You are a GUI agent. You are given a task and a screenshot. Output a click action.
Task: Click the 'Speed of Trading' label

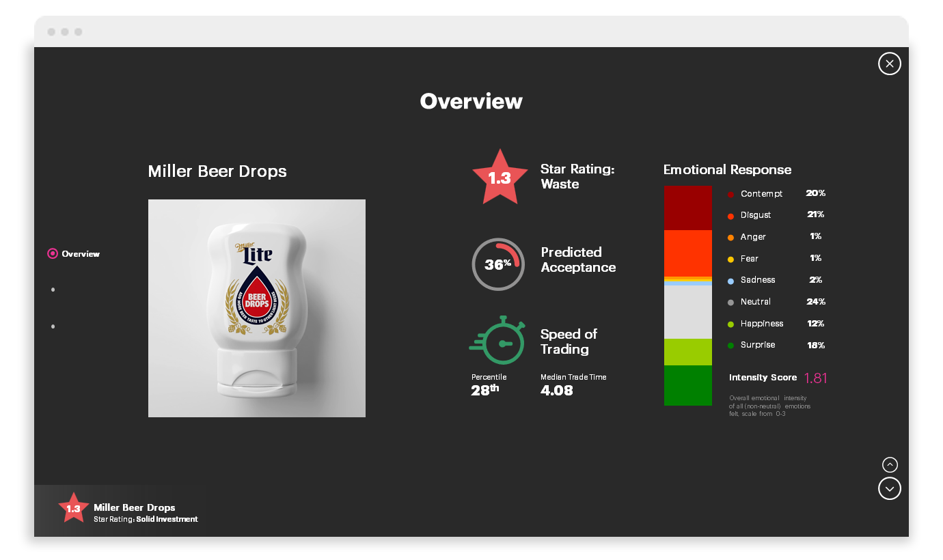coord(569,341)
